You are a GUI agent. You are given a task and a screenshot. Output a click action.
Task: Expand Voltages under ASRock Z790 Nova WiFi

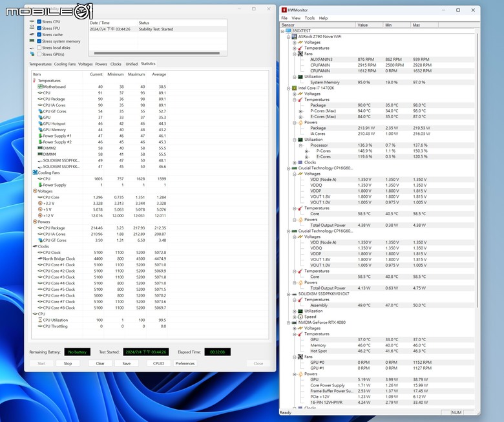click(295, 43)
